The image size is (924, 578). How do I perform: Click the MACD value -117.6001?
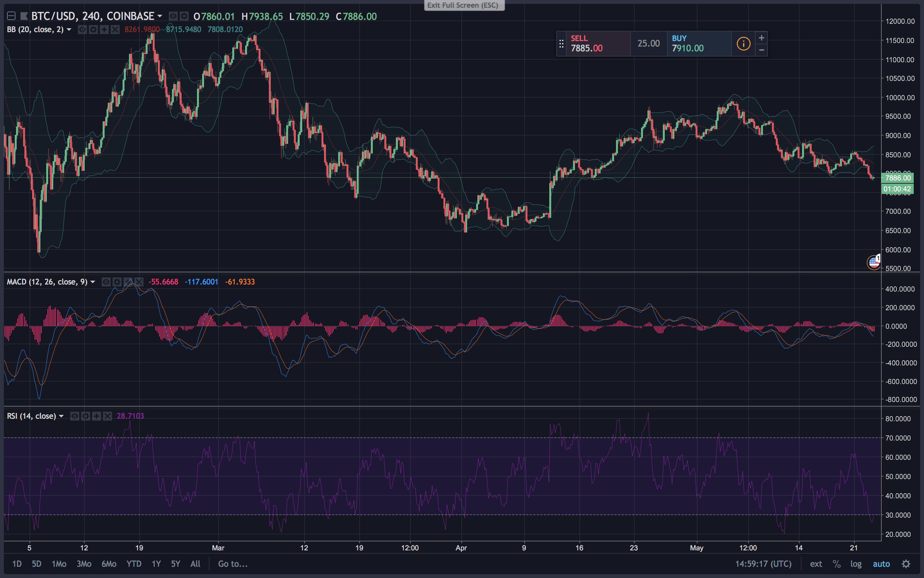[x=201, y=282]
